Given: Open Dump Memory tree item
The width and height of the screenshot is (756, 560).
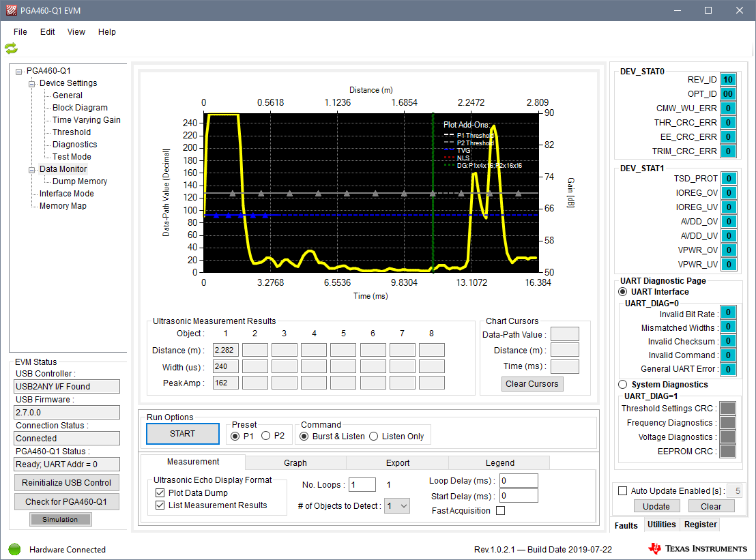Looking at the screenshot, I should click(x=80, y=181).
